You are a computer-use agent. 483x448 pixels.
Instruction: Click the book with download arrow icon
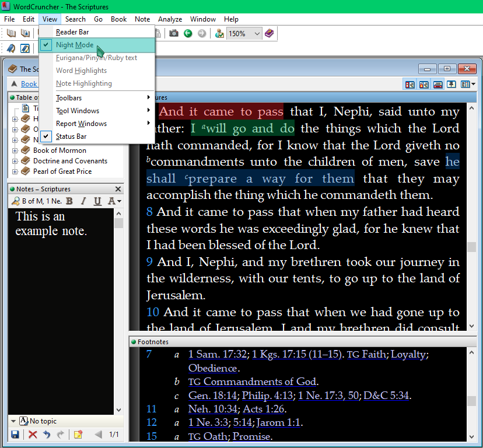[25, 33]
